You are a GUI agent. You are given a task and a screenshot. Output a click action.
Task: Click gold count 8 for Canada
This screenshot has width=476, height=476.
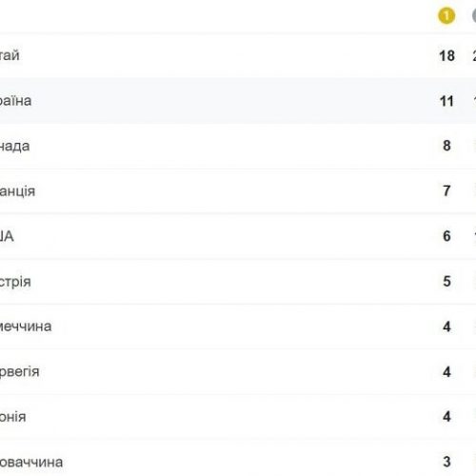click(446, 146)
